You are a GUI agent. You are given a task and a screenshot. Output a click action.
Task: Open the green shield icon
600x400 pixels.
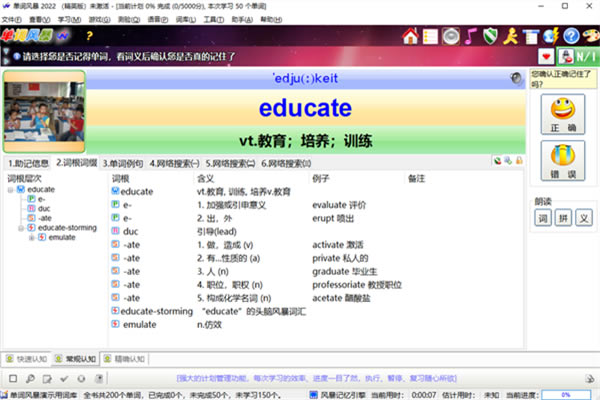pos(491,37)
